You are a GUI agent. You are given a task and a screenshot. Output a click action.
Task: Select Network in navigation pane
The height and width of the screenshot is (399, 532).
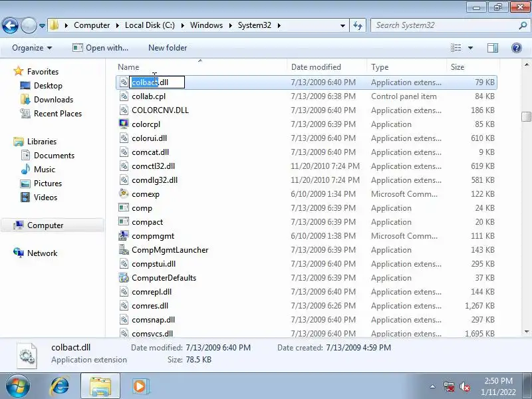click(x=42, y=253)
